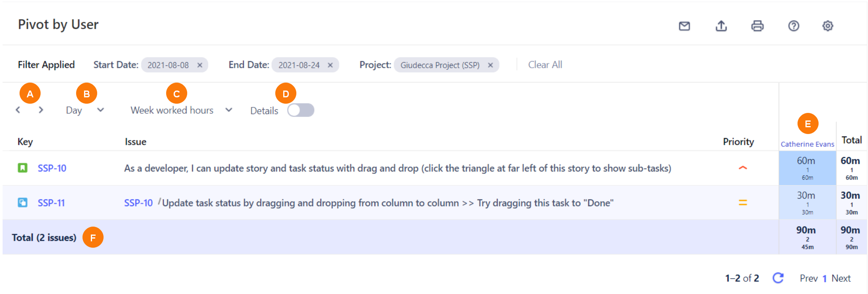Open the SSP-11 issue key link
This screenshot has height=294, width=868.
[51, 203]
